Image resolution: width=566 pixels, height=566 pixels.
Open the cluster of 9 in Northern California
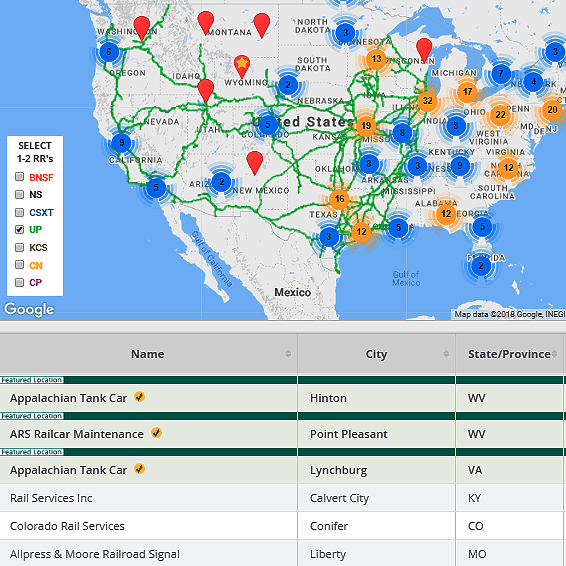[x=122, y=143]
